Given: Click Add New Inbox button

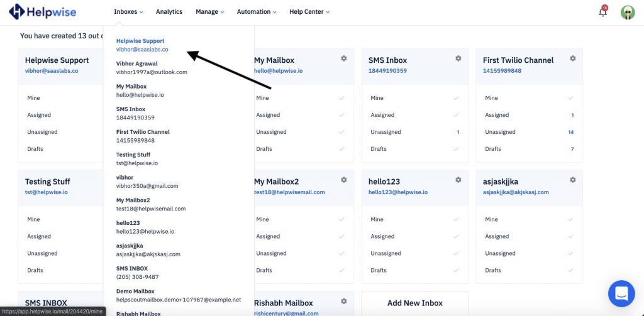Looking at the screenshot, I should coord(415,303).
